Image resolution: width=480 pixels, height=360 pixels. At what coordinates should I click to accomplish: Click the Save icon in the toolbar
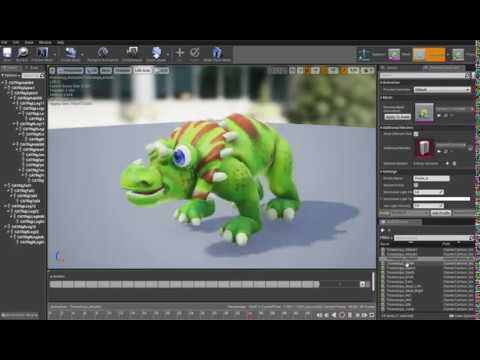[x=7, y=53]
